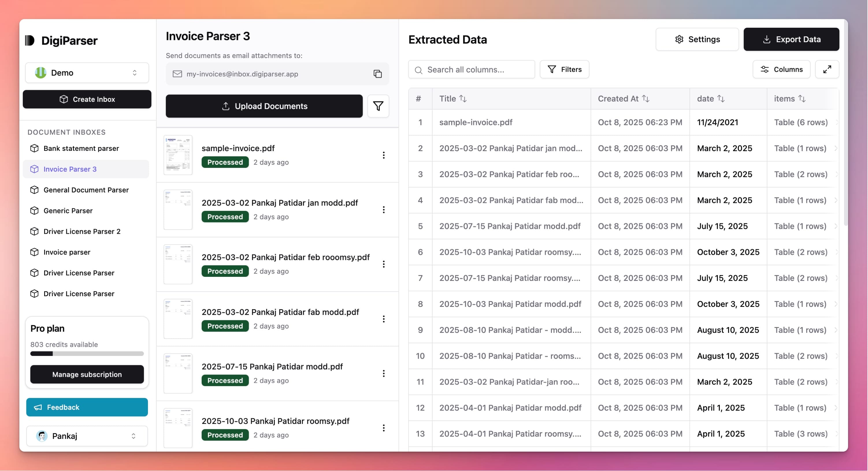Type in the Search all columns field

pyautogui.click(x=472, y=69)
